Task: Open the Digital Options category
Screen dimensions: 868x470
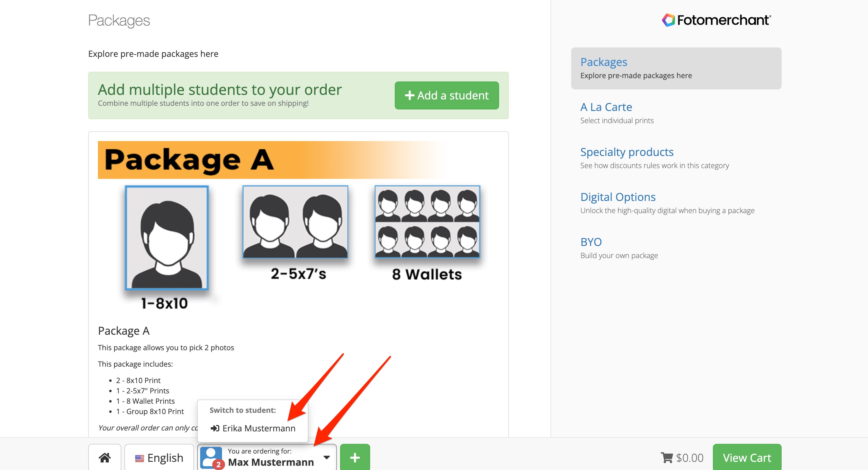Action: [676, 203]
